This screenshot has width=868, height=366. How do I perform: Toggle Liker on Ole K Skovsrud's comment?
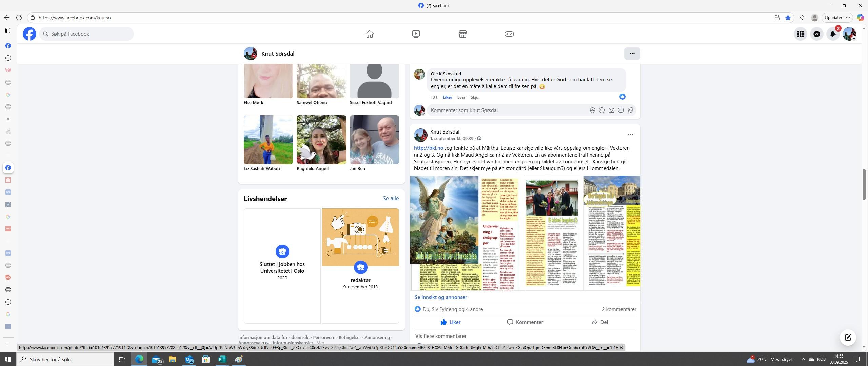click(x=447, y=97)
